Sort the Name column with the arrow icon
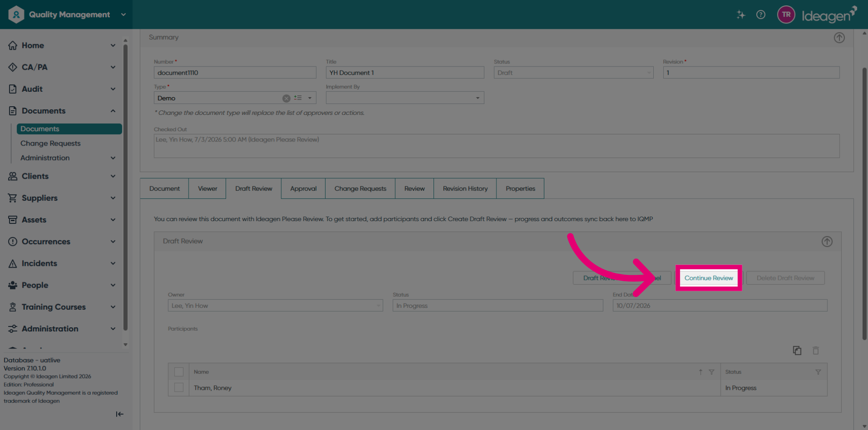The image size is (868, 430). (x=700, y=372)
